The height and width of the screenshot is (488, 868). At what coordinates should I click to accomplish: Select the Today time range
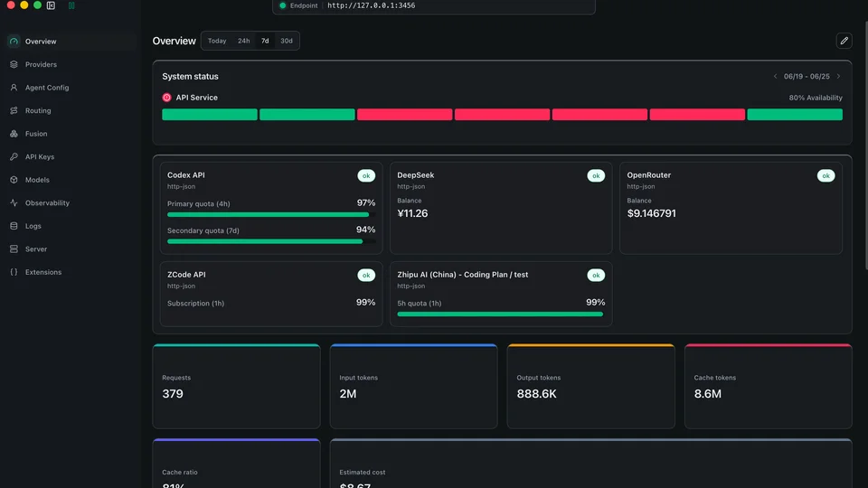(217, 41)
